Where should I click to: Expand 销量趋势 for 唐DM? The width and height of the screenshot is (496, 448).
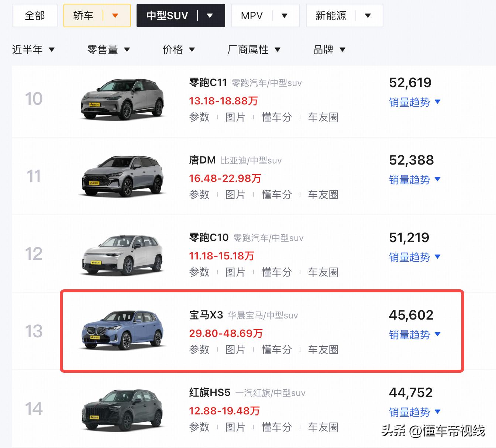(415, 180)
